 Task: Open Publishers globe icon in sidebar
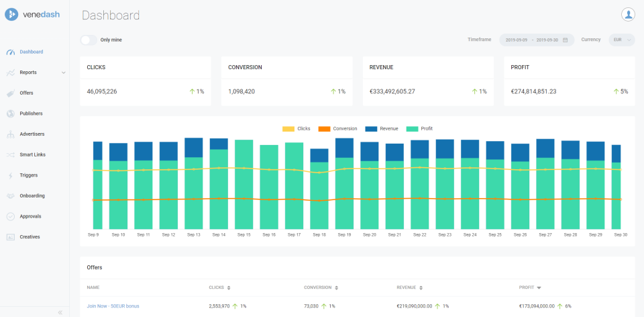coord(11,114)
